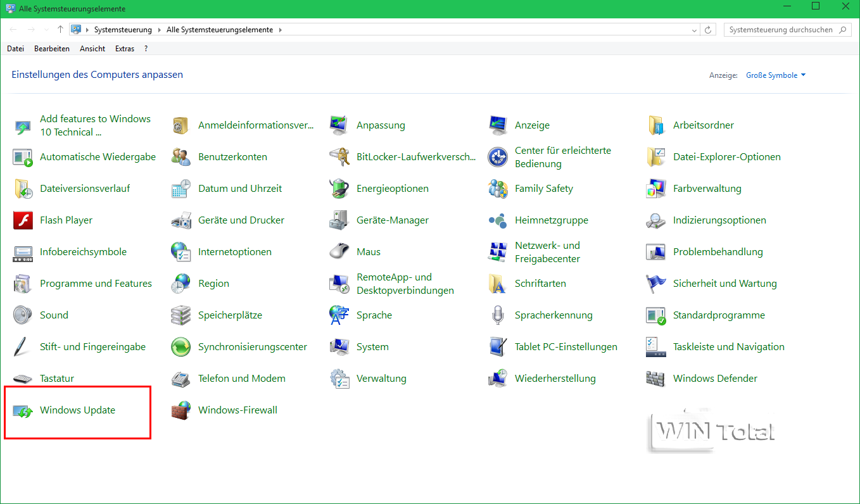Open the Ansicht menu
This screenshot has width=860, height=504.
[92, 49]
